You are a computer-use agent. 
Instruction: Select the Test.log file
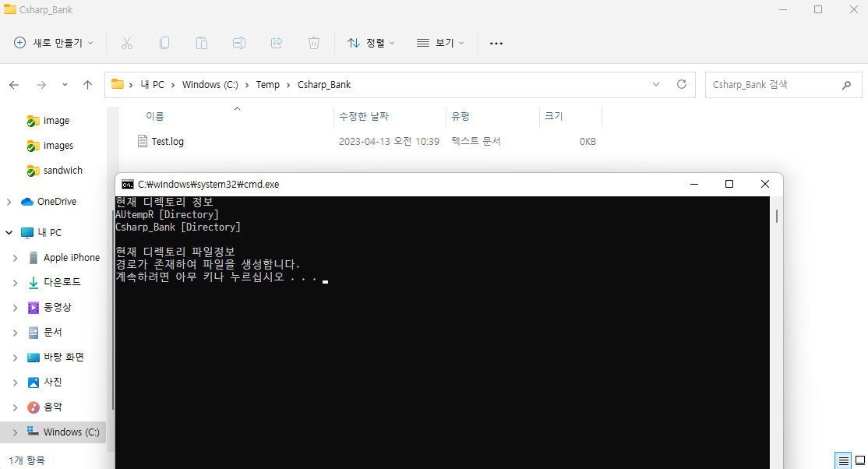pyautogui.click(x=168, y=142)
